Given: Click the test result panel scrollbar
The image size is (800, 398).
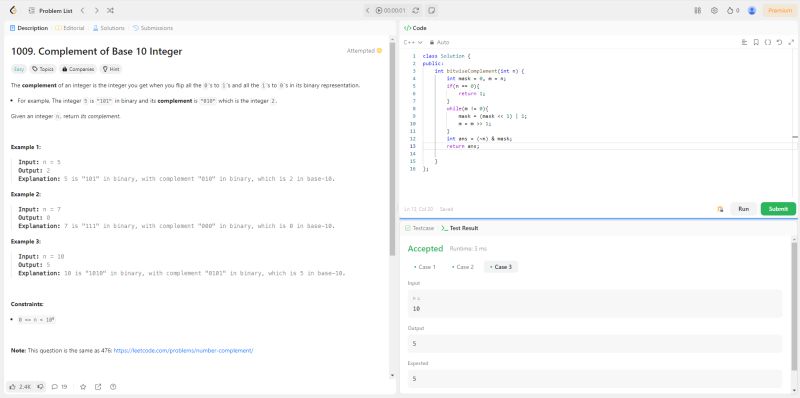Looking at the screenshot, I should click(794, 306).
